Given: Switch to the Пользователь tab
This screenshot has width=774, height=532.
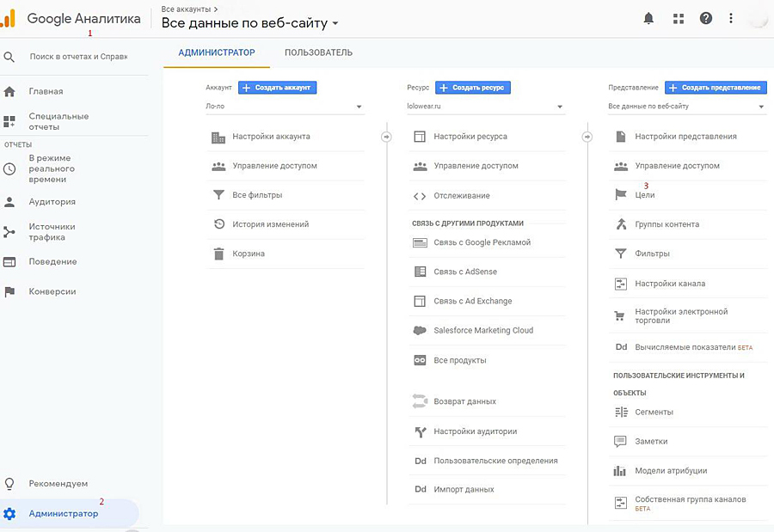Looking at the screenshot, I should 318,52.
